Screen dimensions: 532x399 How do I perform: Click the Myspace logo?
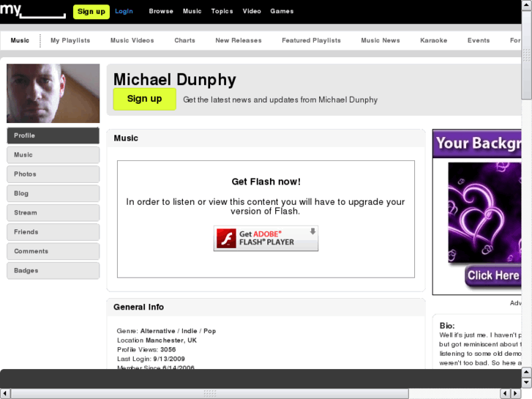33,11
